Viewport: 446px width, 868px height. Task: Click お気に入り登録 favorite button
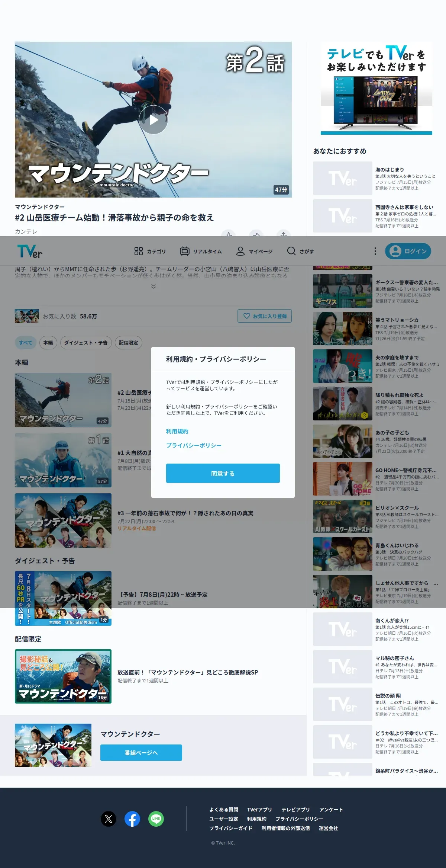265,316
